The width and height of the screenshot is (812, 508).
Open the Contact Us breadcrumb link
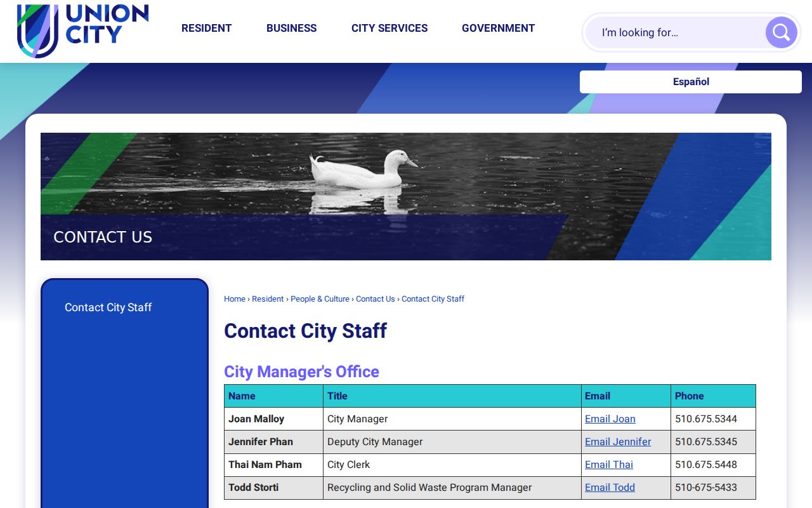pyautogui.click(x=376, y=299)
